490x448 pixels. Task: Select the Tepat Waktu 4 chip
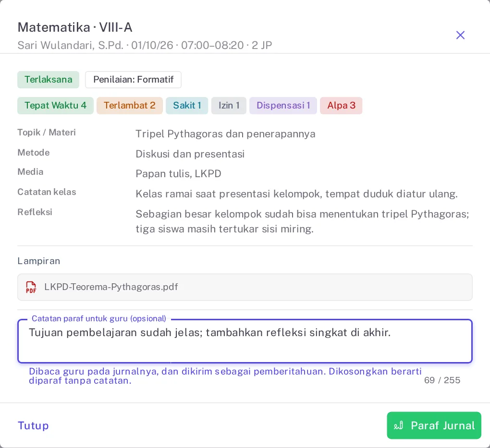(55, 105)
